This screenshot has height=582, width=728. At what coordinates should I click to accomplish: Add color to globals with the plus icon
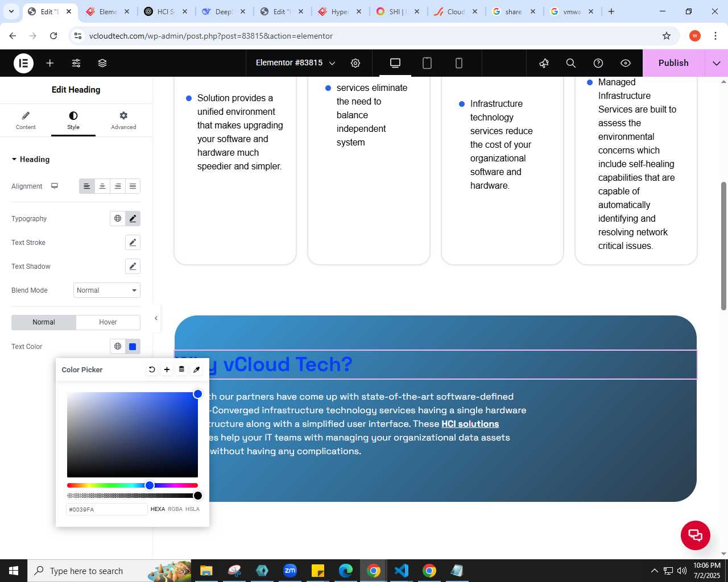(x=167, y=369)
